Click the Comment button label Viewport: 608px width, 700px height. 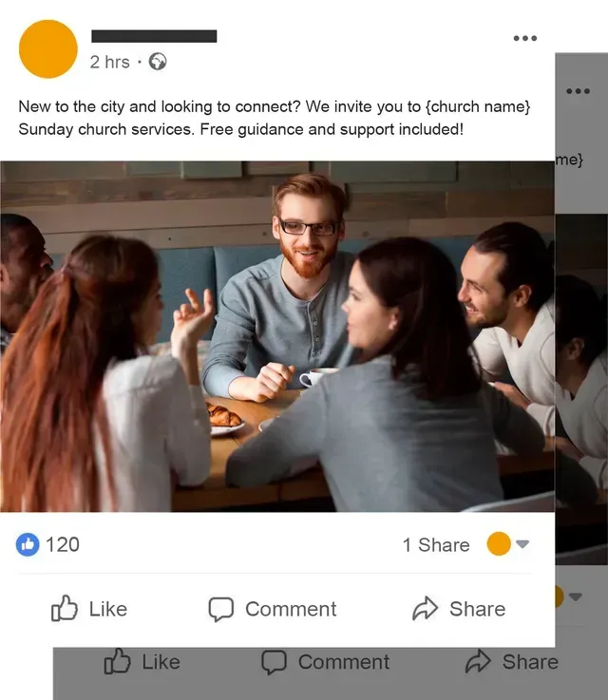(291, 610)
